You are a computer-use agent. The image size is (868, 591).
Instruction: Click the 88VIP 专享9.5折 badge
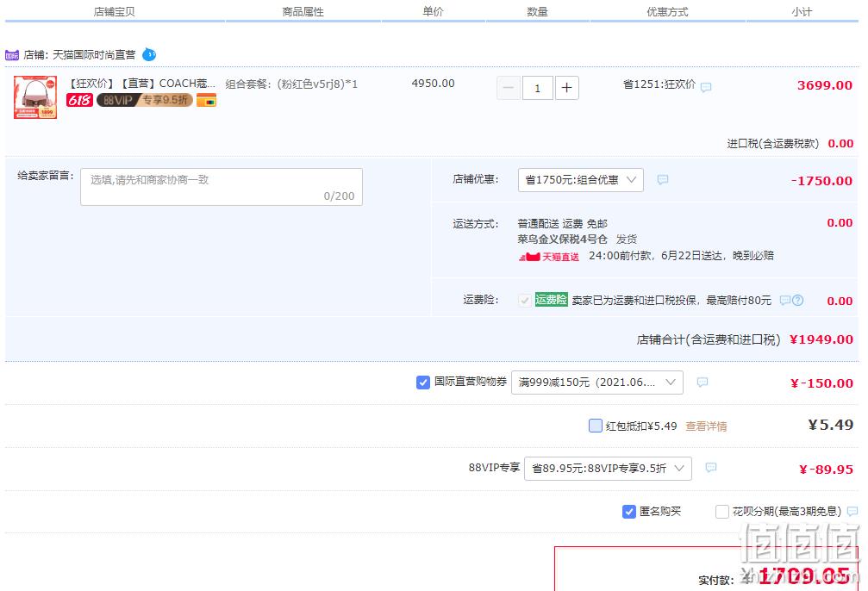tap(145, 100)
